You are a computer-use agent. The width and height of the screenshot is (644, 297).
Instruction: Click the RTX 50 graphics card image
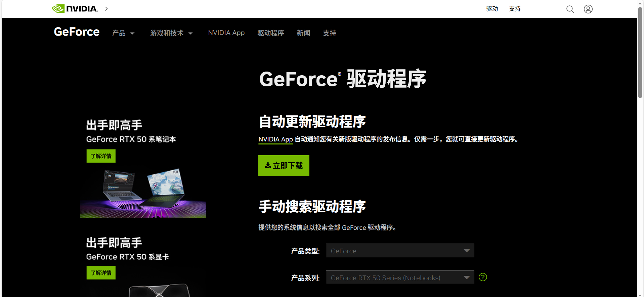[x=160, y=290]
